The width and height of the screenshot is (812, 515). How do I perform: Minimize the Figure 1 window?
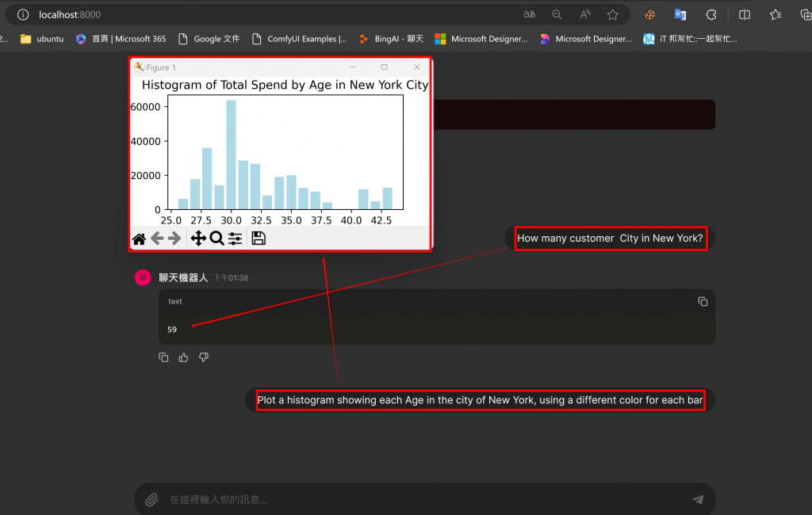coord(352,67)
